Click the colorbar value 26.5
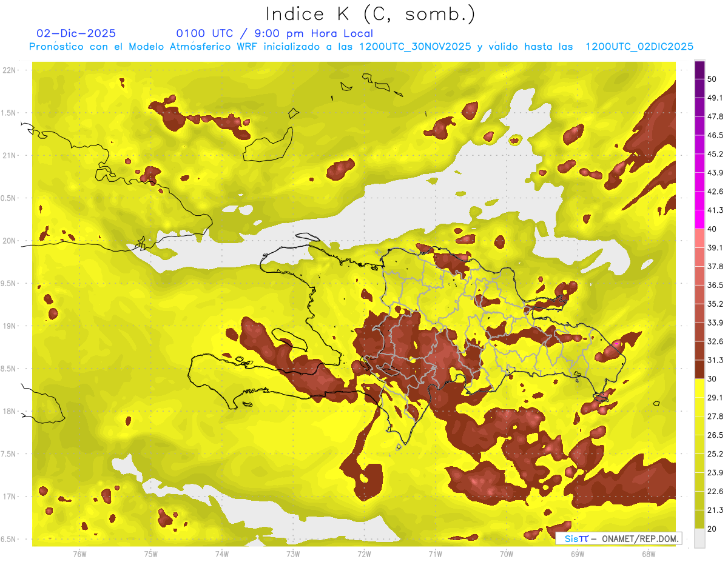728x562 pixels. tap(715, 435)
